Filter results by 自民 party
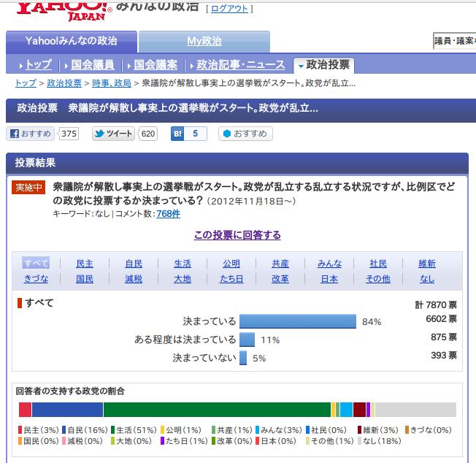 pyautogui.click(x=133, y=264)
